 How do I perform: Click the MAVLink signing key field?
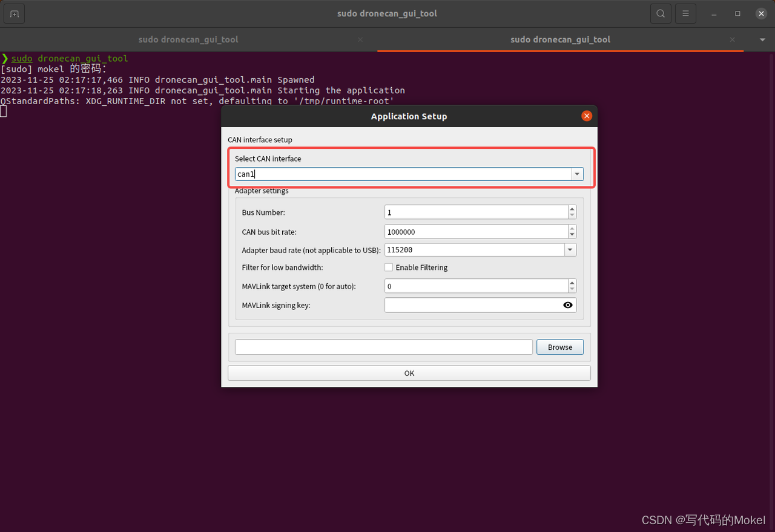click(472, 305)
